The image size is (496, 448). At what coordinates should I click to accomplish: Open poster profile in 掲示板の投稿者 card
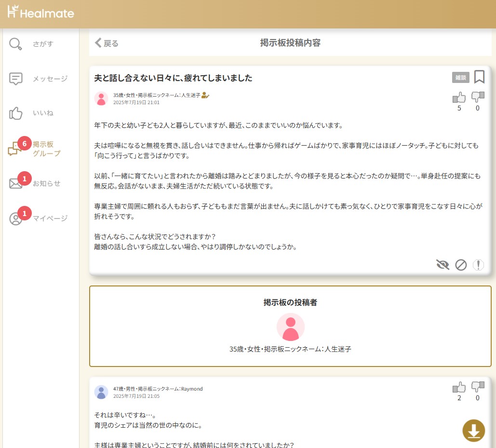click(x=290, y=327)
